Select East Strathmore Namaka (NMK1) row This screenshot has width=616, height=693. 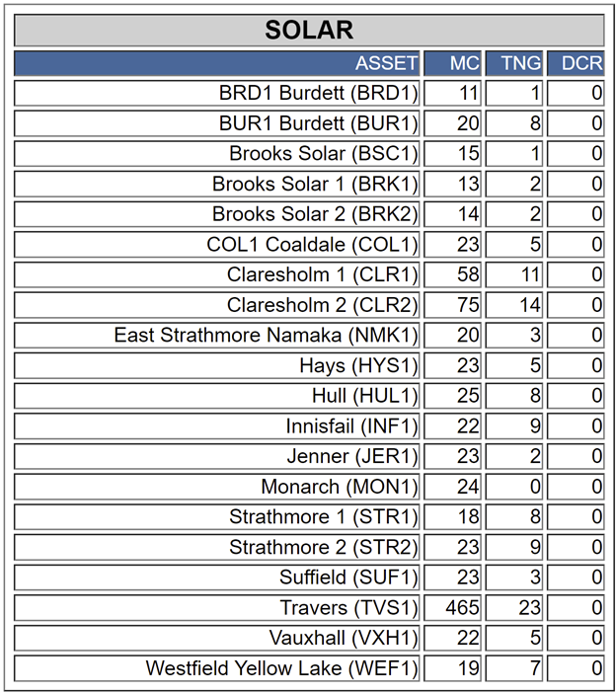pyautogui.click(x=309, y=335)
